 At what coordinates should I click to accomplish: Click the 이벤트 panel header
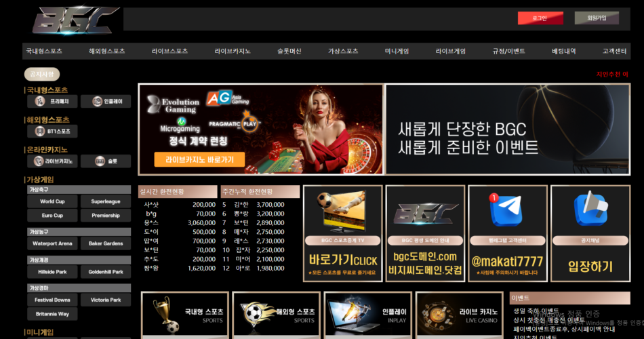pyautogui.click(x=569, y=298)
